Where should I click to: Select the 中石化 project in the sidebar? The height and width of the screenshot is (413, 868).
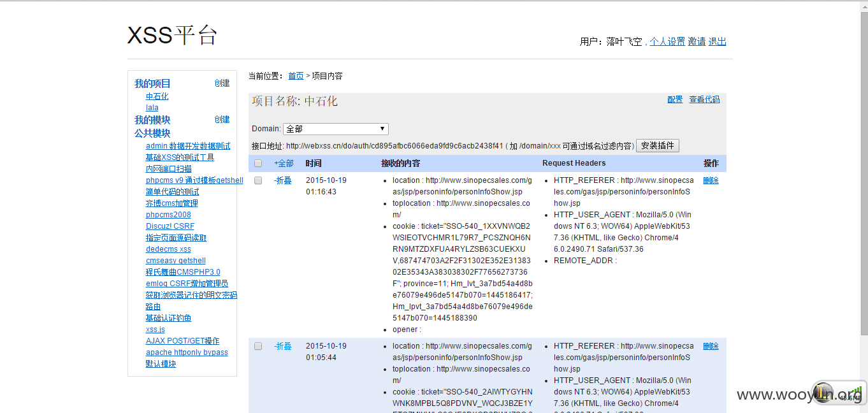coord(157,96)
